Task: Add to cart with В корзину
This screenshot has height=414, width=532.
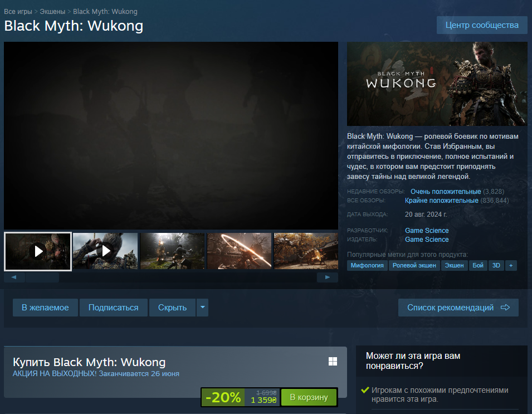Action: (x=309, y=397)
